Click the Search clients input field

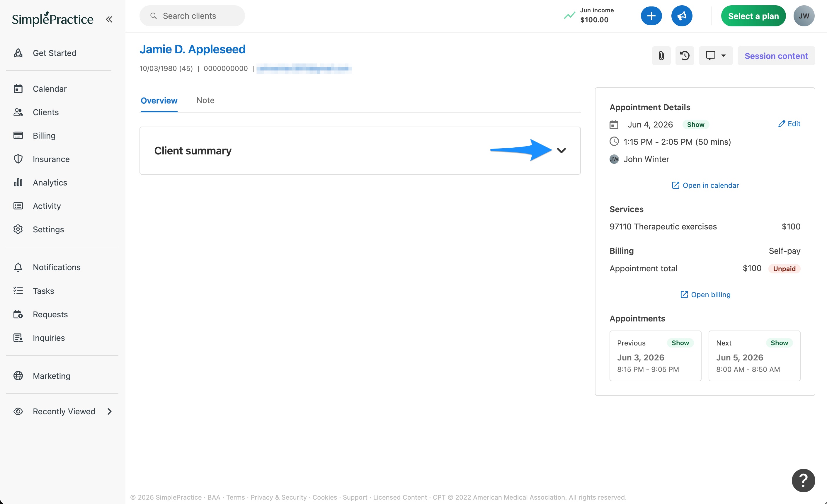pyautogui.click(x=192, y=16)
